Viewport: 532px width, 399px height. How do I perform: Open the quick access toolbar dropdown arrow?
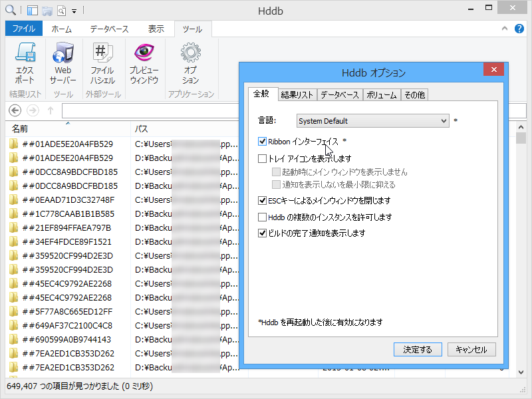click(74, 11)
